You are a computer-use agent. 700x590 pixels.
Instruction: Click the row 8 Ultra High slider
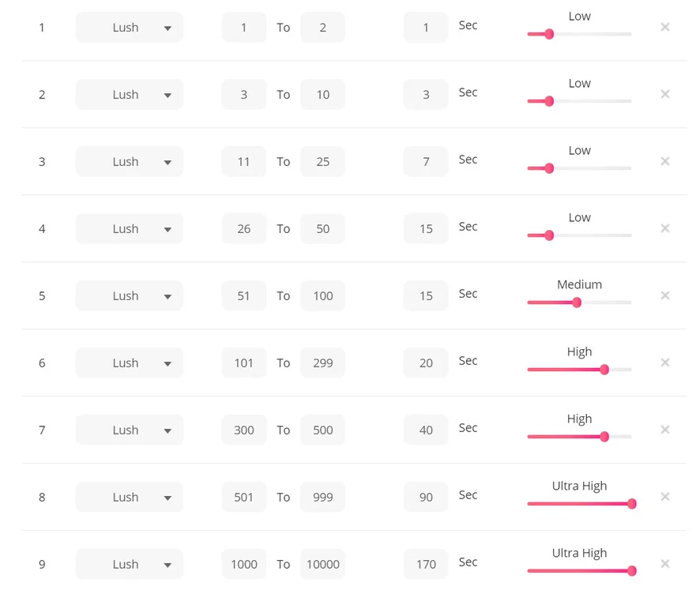point(579,504)
